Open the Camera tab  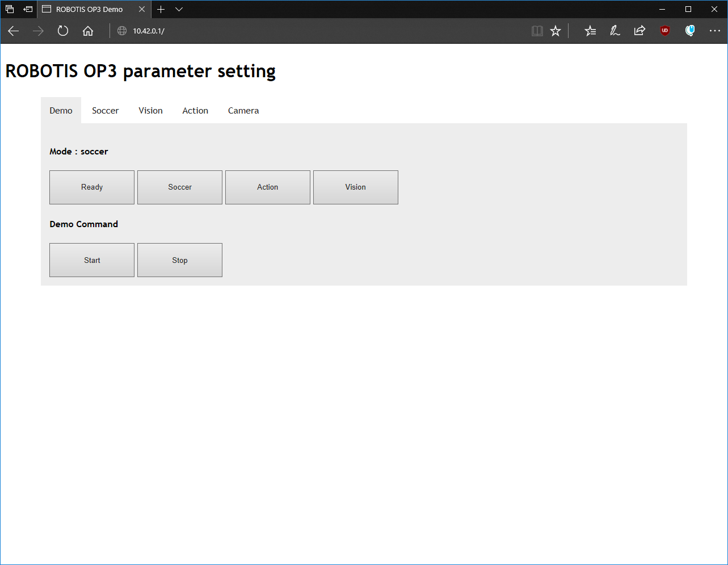[243, 111]
